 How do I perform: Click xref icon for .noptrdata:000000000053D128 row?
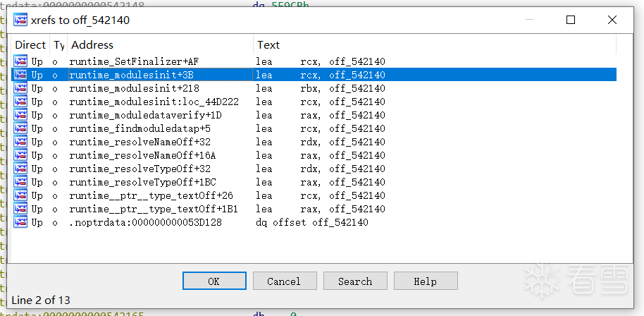pos(20,222)
